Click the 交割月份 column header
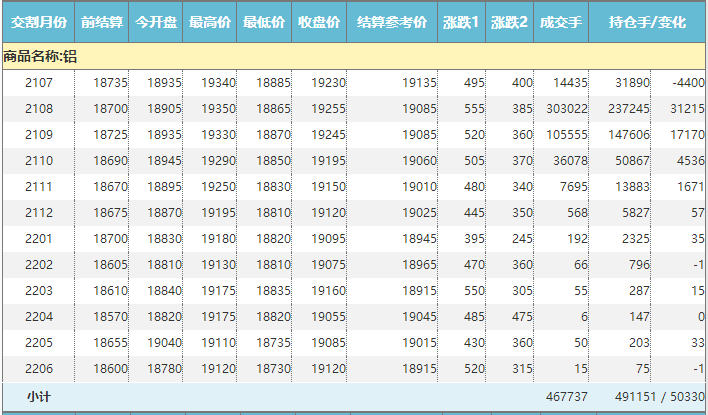This screenshot has width=708, height=415. tap(38, 22)
